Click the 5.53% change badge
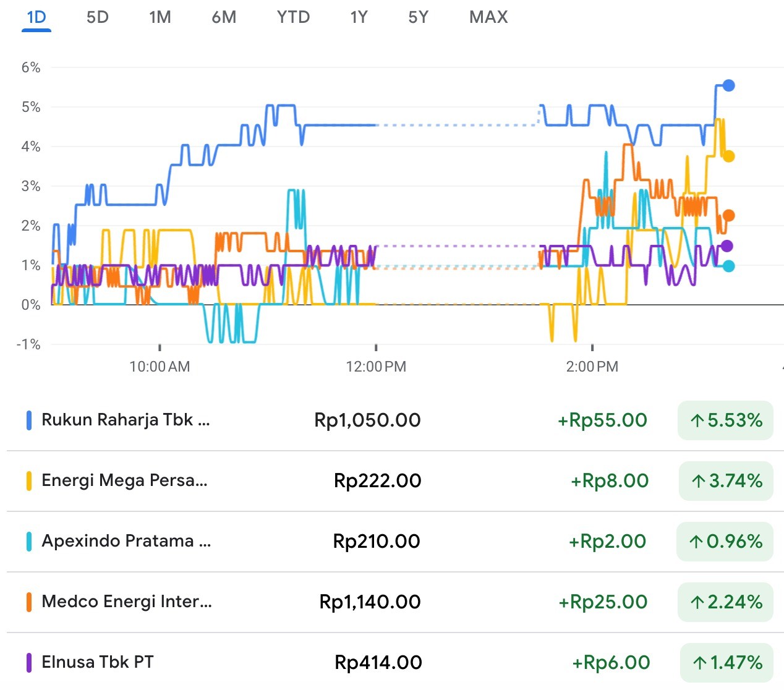Viewport: 784px width, 690px height. 725,420
